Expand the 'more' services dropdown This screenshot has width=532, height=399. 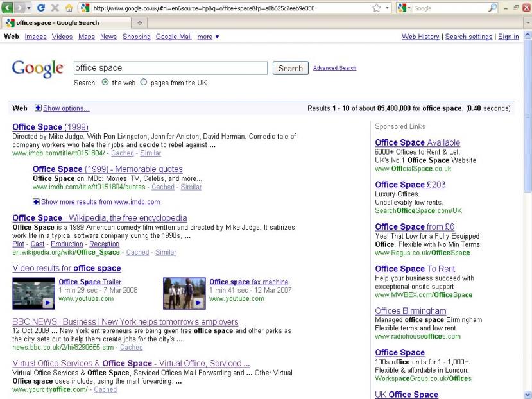(x=208, y=37)
